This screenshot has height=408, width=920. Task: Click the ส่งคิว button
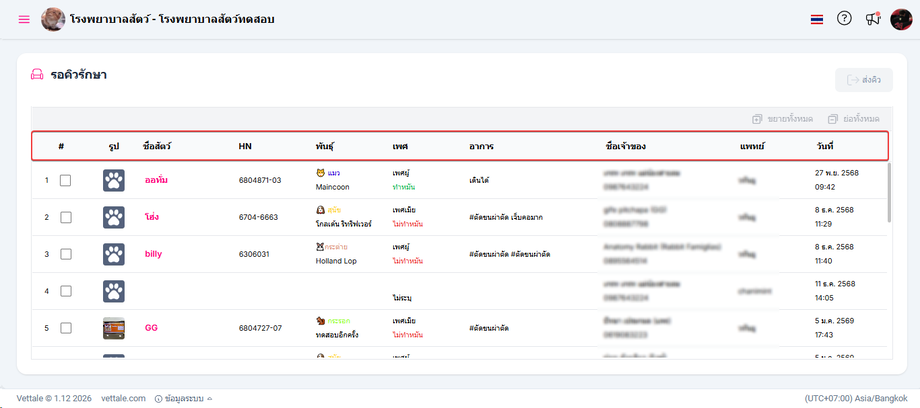point(864,80)
